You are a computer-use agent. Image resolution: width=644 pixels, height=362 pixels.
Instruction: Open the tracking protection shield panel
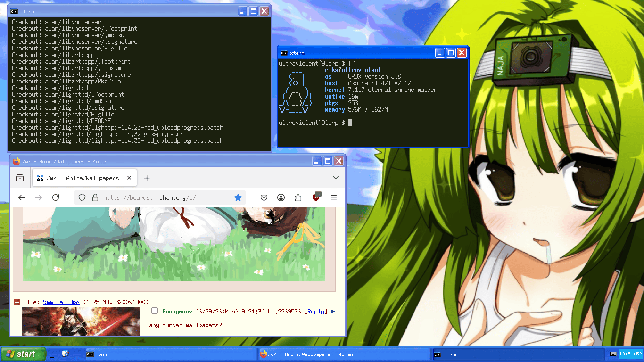(82, 197)
